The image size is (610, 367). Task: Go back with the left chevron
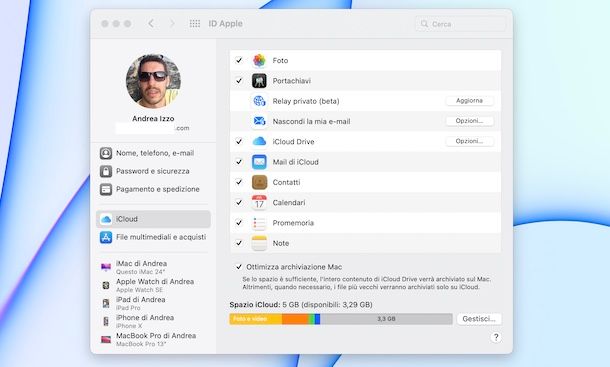(151, 23)
